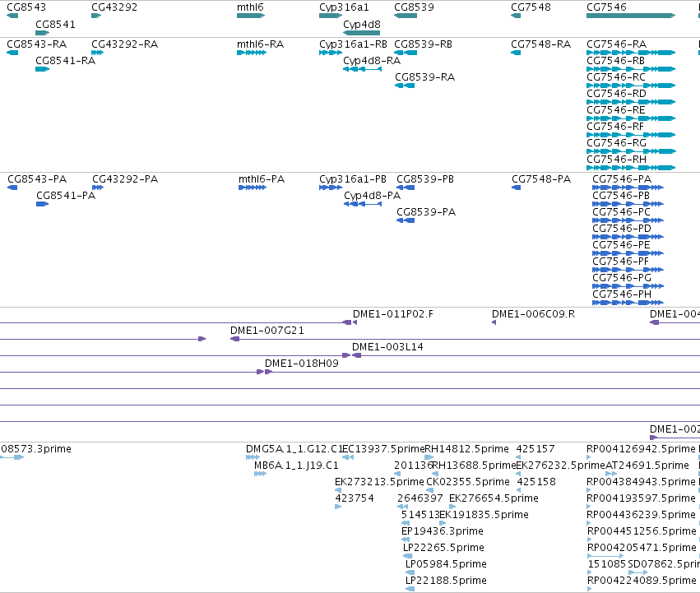
Task: Select the CG7546-RH transcript label
Action: point(617,160)
